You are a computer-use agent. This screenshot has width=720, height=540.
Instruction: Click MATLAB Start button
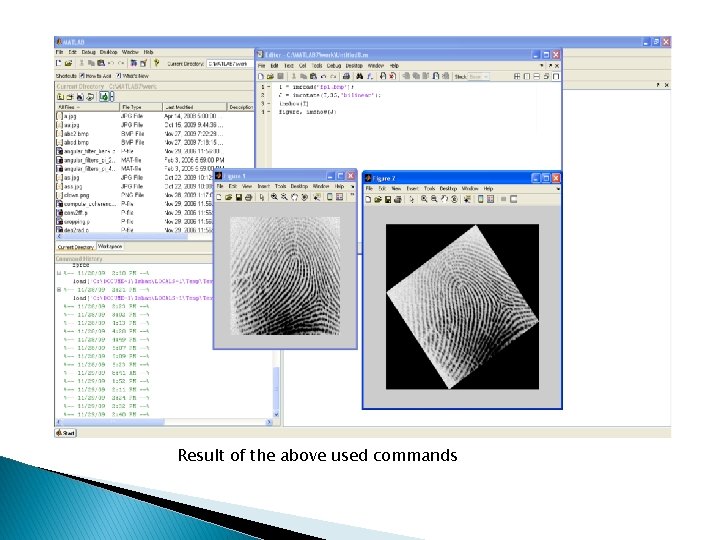coord(66,433)
